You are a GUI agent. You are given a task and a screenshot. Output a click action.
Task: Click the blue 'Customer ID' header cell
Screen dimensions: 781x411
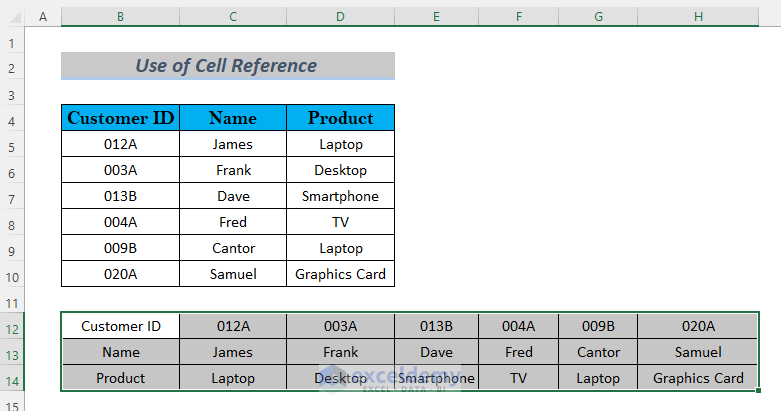point(120,118)
